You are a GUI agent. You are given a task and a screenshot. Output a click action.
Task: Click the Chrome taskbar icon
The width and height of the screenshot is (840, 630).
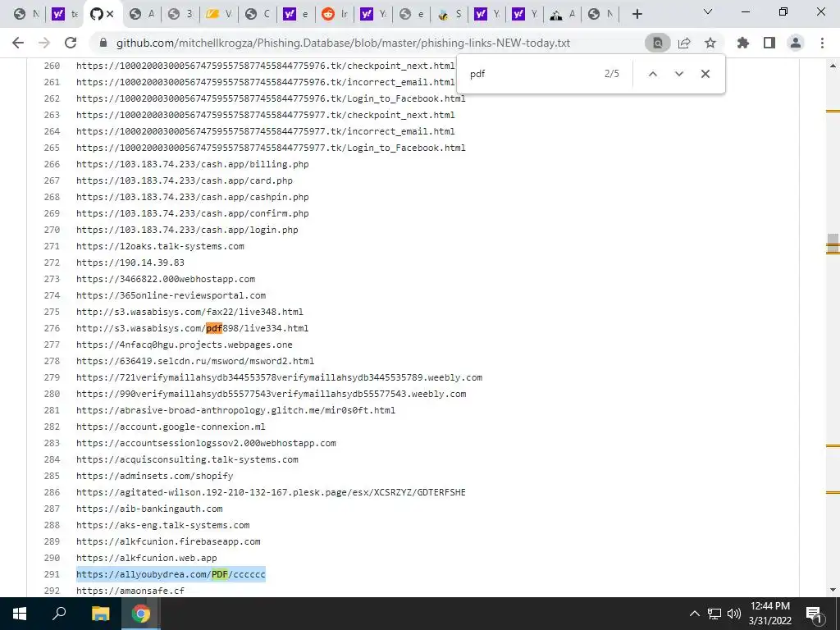click(x=141, y=614)
